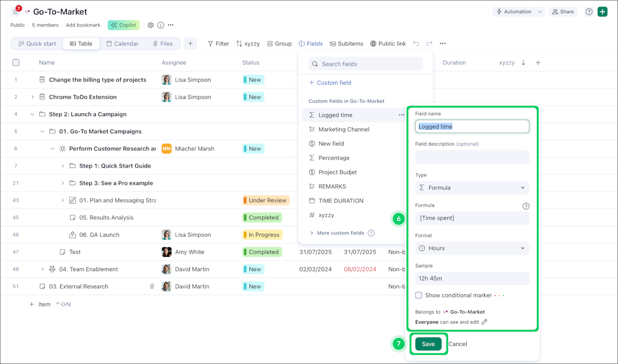Click the Under Review status label
The height and width of the screenshot is (364, 618).
click(x=266, y=201)
